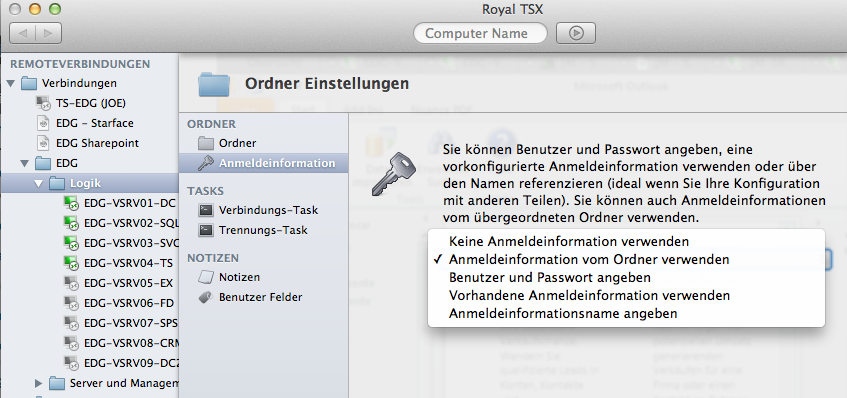The image size is (847, 398).
Task: Open the Trennungs-Task settings page
Action: 264,230
